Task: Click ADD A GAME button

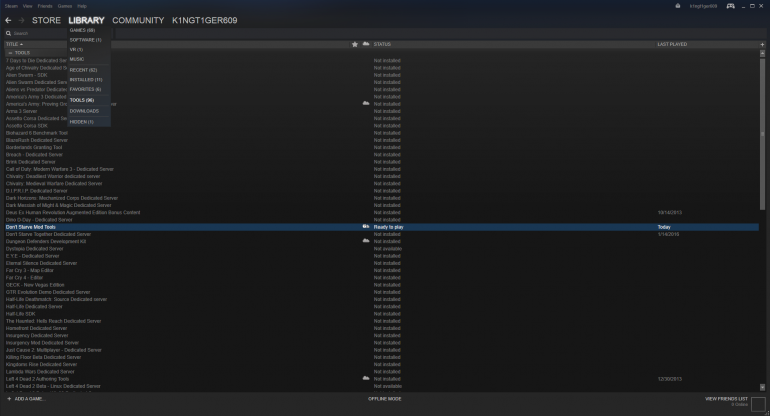Action: [29, 399]
